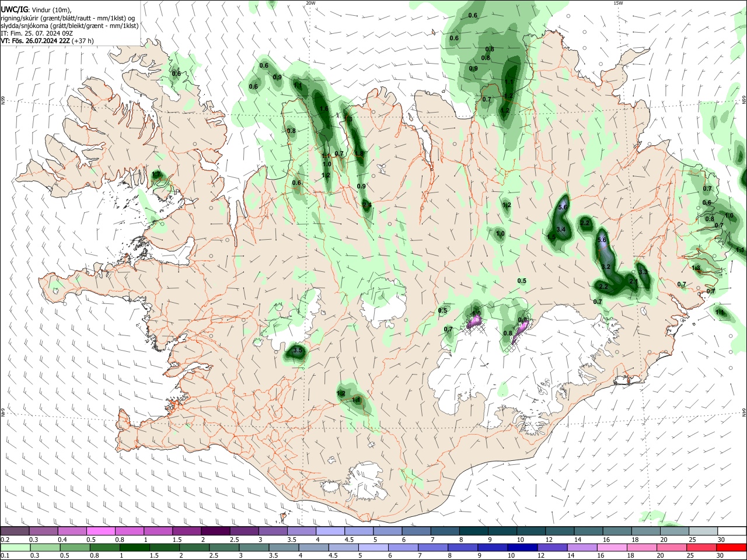Click the 'slydda/snjókoma' legend description line
Screen dimensions: 747x560
[x=69, y=26]
